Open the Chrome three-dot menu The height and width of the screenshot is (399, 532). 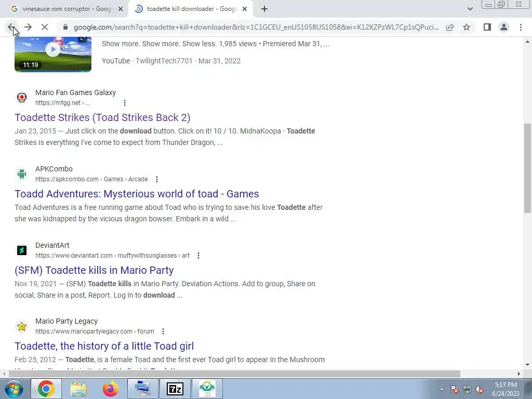click(521, 27)
